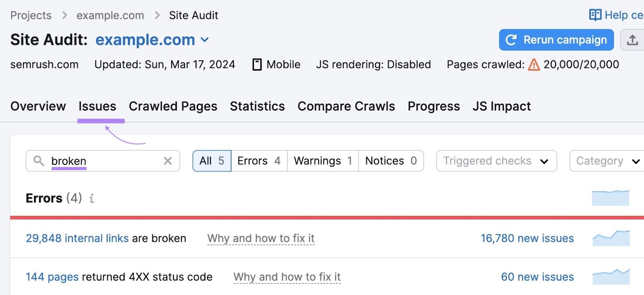The width and height of the screenshot is (644, 295).
Task: Switch to the Crawled Pages tab
Action: pyautogui.click(x=173, y=107)
